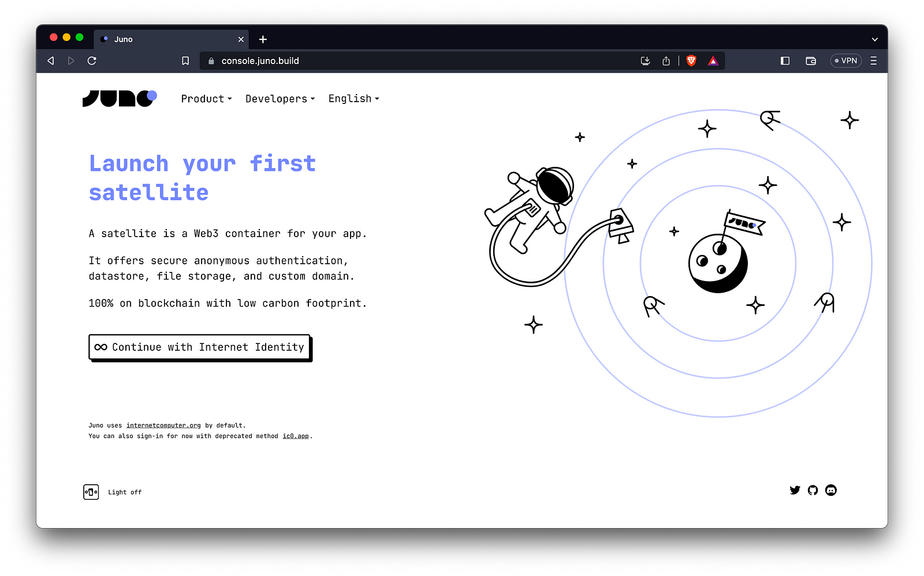Open the Discord icon link in footer
924x576 pixels.
click(x=831, y=490)
